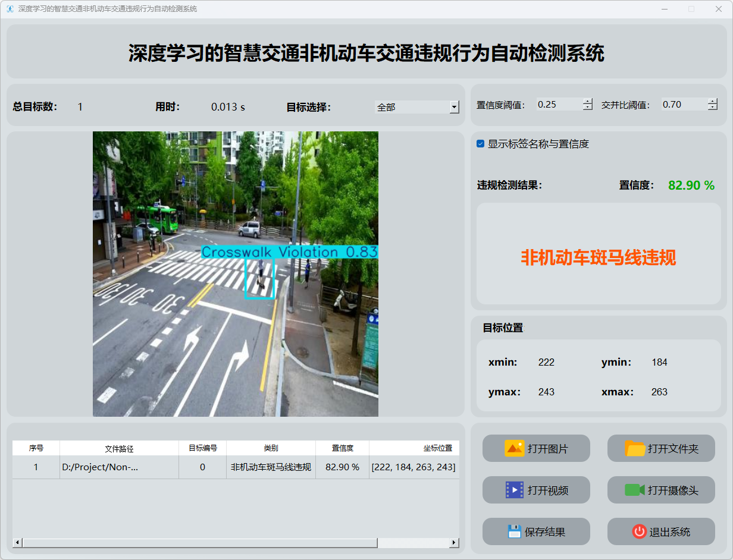Toggle the show label name and confidence checkbox
Screen dimensions: 733x560
tap(481, 144)
